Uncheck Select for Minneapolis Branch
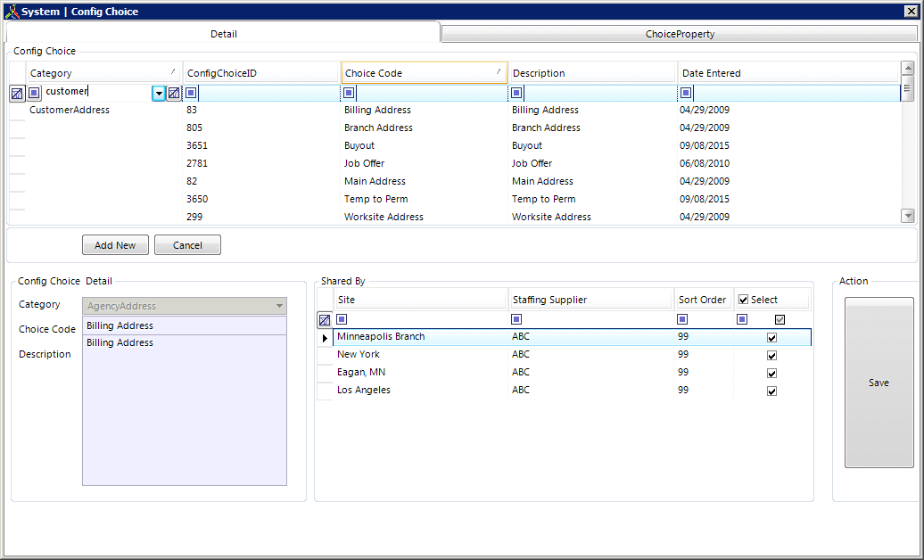Viewport: 924px width, 560px height. pyautogui.click(x=772, y=338)
